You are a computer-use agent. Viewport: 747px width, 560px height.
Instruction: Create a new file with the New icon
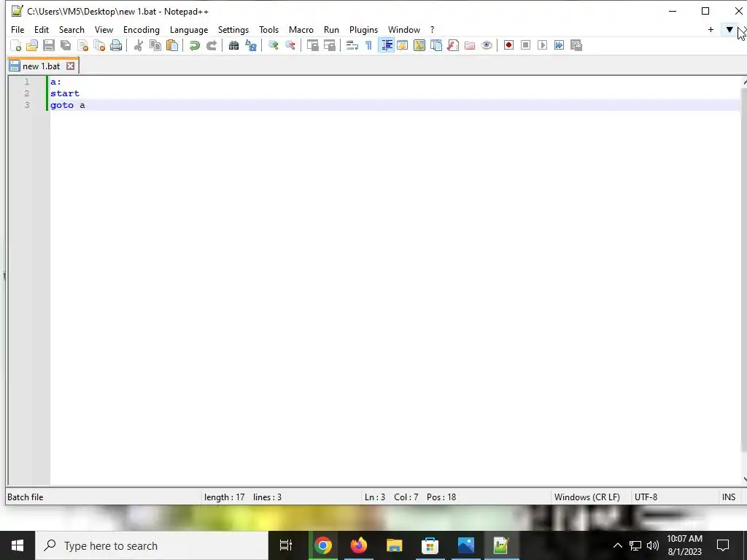pos(16,45)
